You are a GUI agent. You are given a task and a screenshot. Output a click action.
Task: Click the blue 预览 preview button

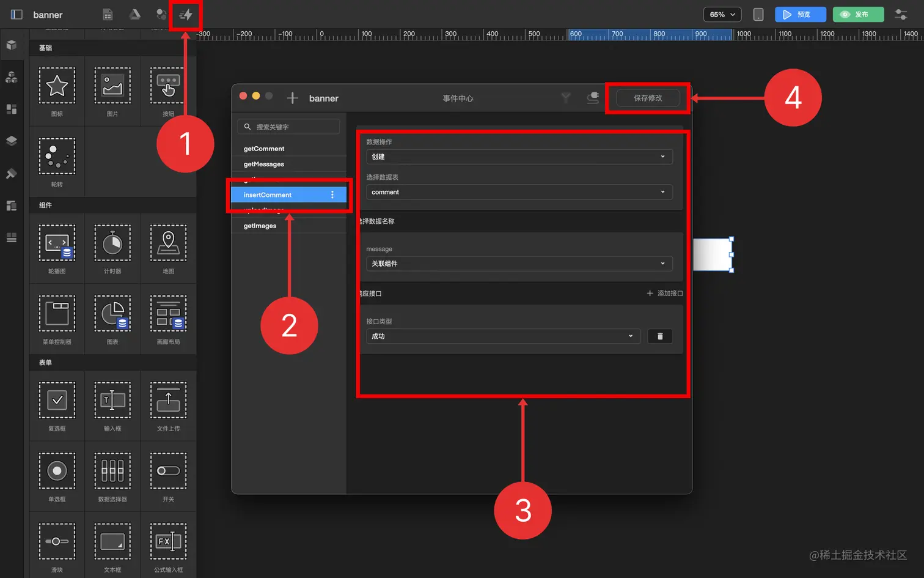point(801,14)
